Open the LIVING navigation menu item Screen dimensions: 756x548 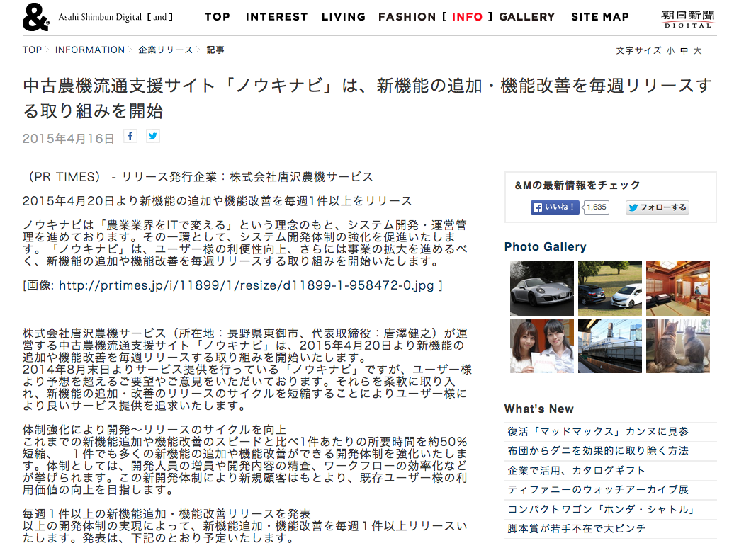[x=344, y=17]
